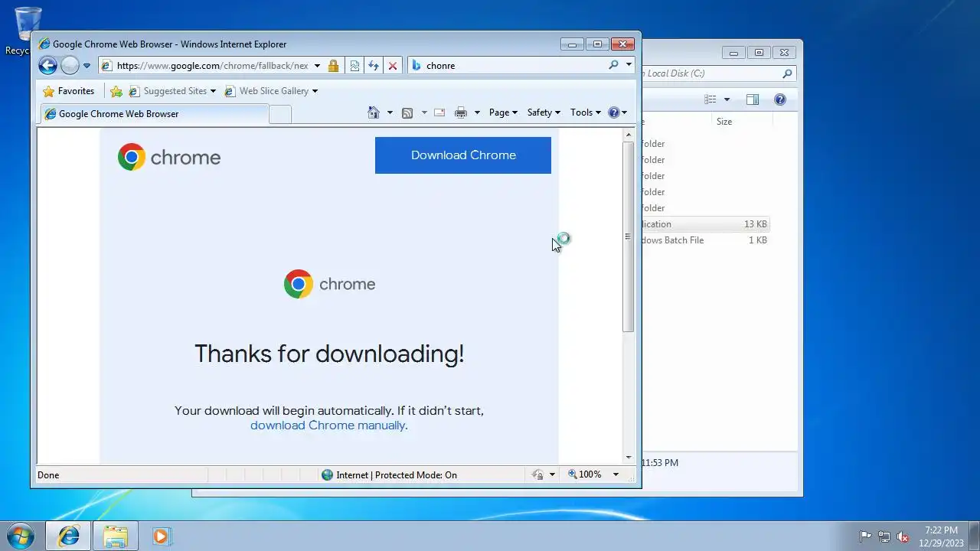Open Web Slice Gallery on favorites bar
The image size is (980, 551).
pyautogui.click(x=272, y=91)
